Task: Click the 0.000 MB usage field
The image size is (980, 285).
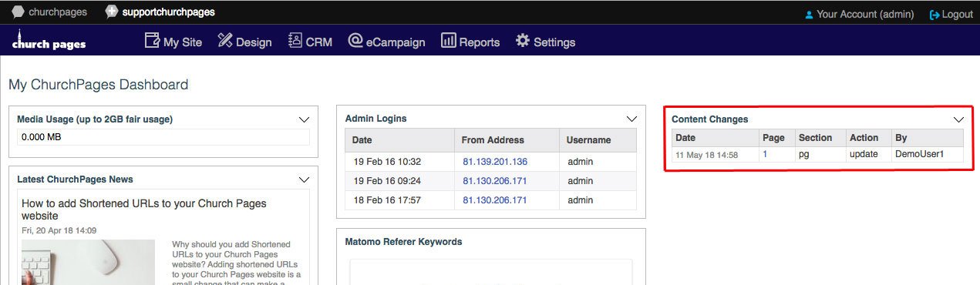Action: (163, 137)
